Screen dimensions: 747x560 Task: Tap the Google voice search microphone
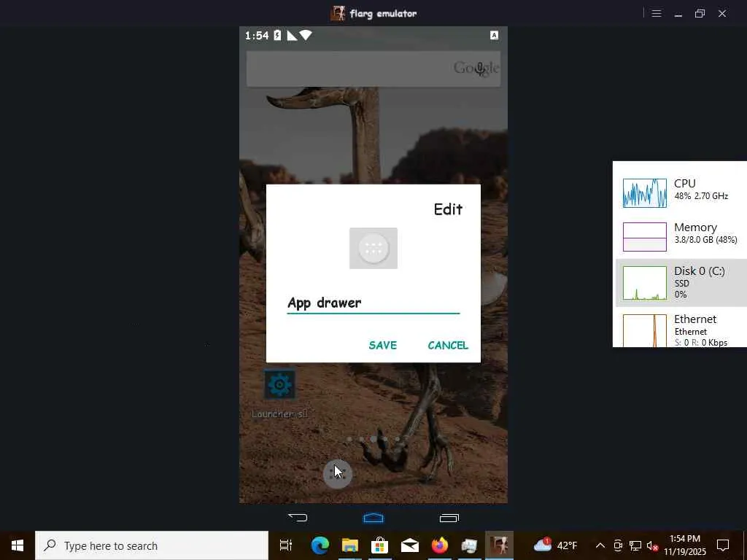(480, 69)
